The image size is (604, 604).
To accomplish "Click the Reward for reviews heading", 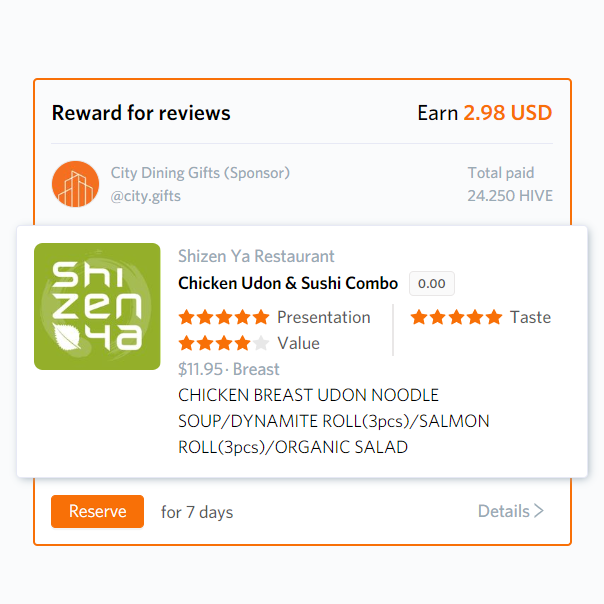I will coord(141,113).
